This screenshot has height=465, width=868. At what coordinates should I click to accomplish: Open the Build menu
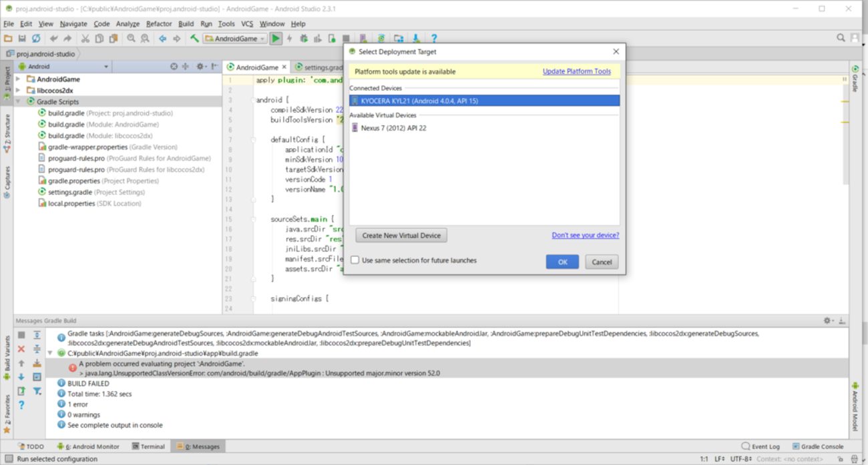[x=186, y=23]
